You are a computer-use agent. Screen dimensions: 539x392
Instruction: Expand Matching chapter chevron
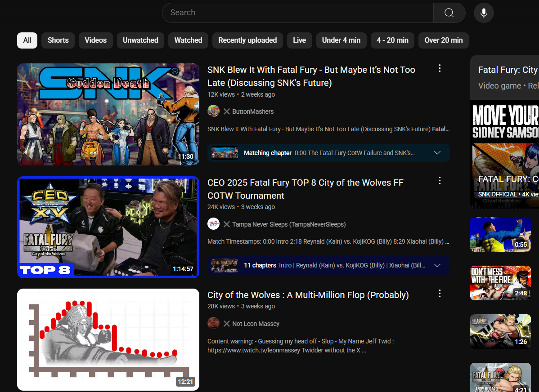coord(437,153)
